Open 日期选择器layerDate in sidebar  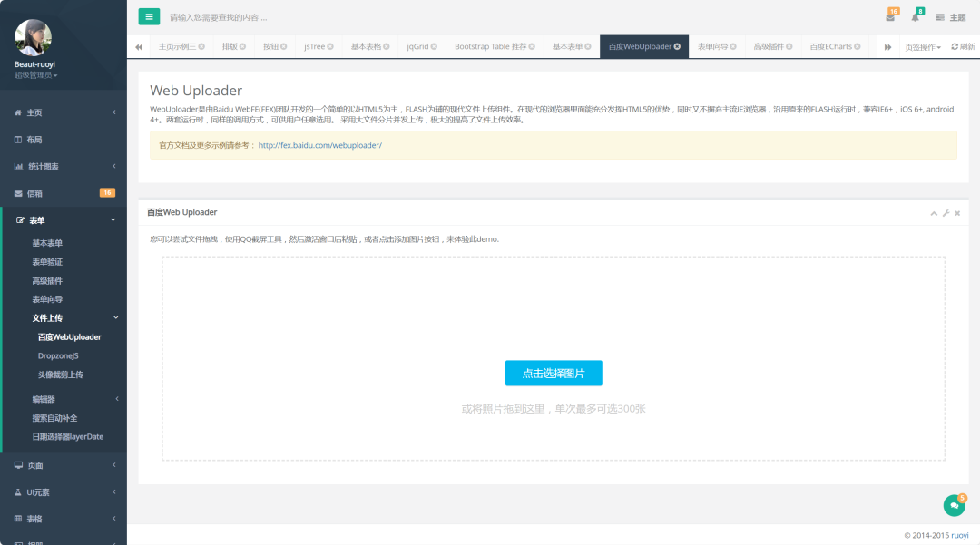coord(67,436)
